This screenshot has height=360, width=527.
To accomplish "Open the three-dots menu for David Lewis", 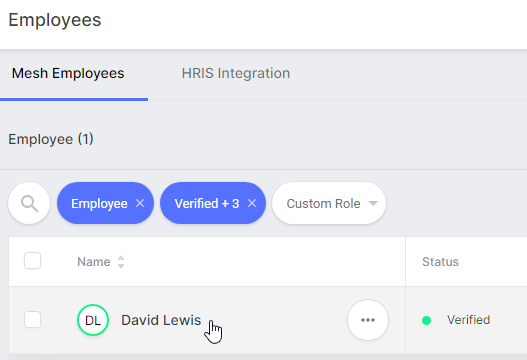I will (x=368, y=320).
